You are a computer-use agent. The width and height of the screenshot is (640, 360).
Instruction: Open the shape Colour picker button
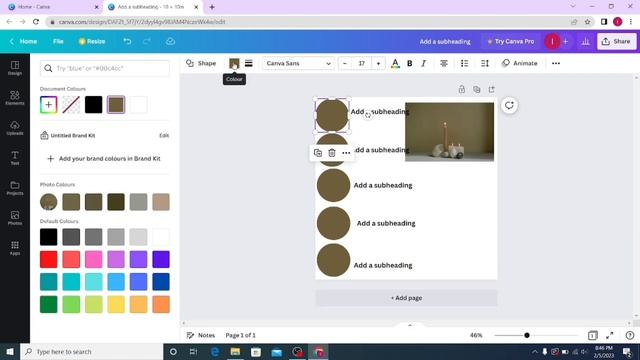234,63
